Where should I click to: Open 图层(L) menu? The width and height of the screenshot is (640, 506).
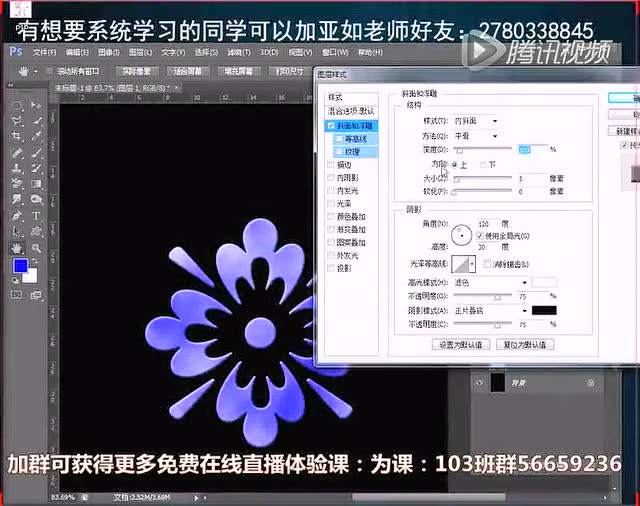click(140, 52)
